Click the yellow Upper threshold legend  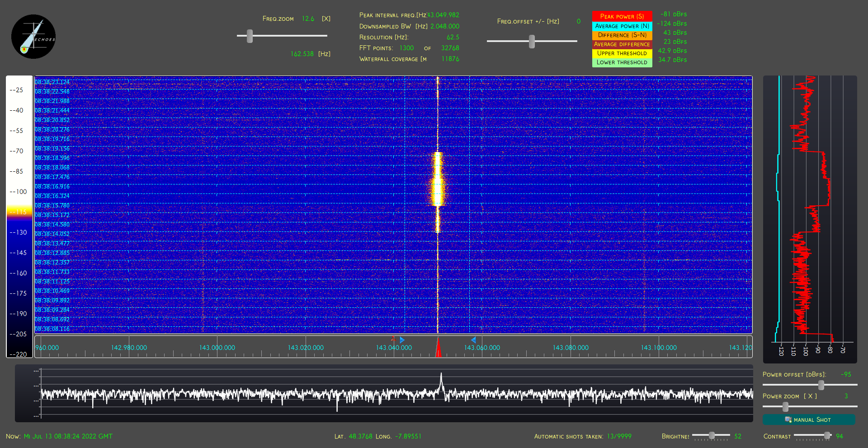point(622,53)
